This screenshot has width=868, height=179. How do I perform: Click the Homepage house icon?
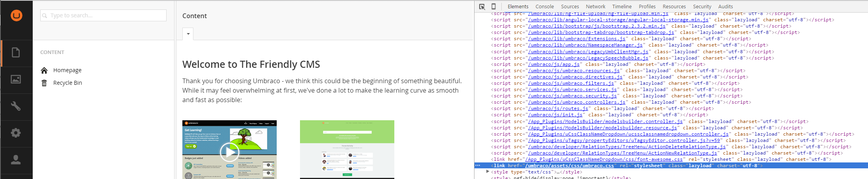44,70
